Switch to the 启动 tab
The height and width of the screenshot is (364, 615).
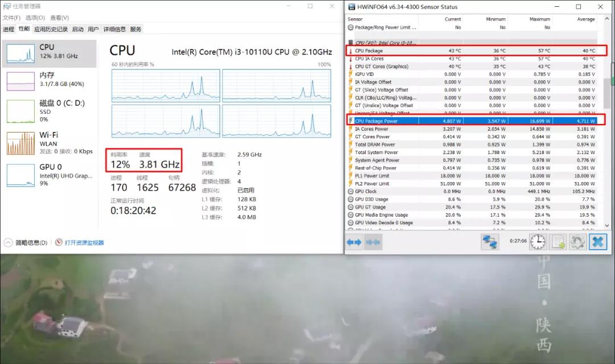coord(77,29)
